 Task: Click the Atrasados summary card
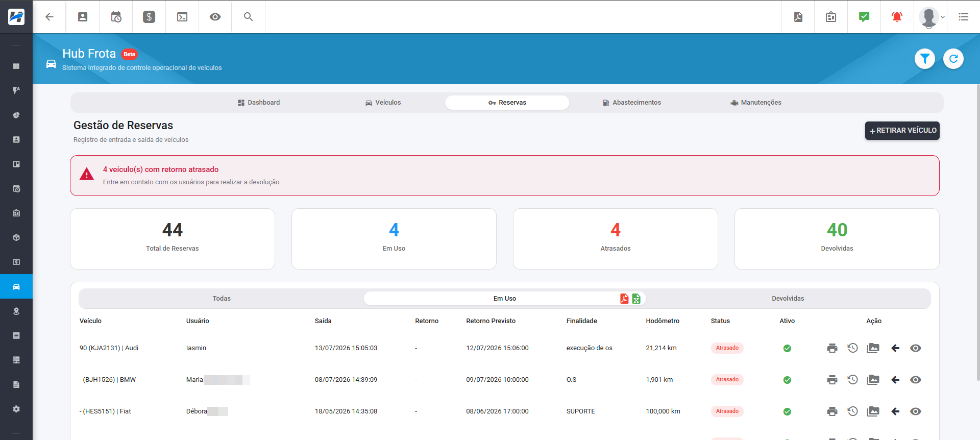(x=616, y=239)
